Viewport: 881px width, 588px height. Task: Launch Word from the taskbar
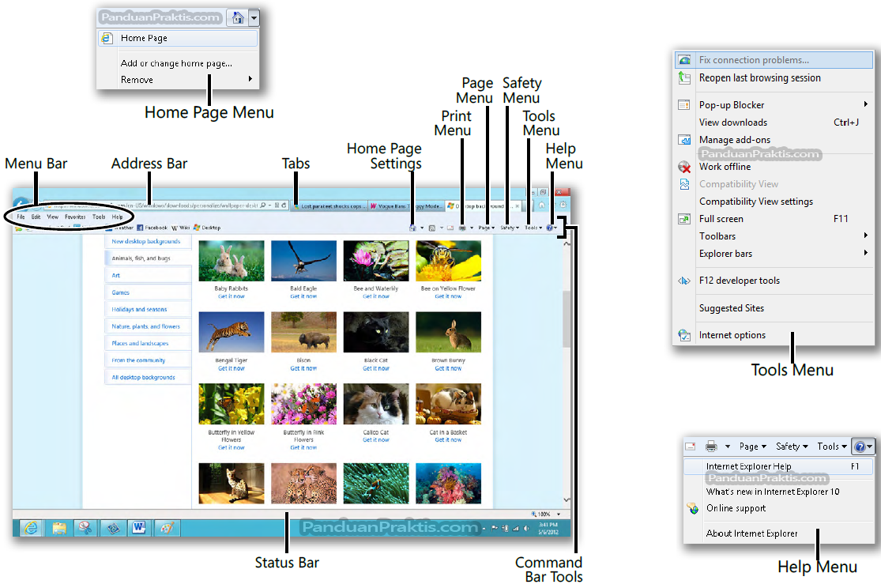(x=138, y=528)
